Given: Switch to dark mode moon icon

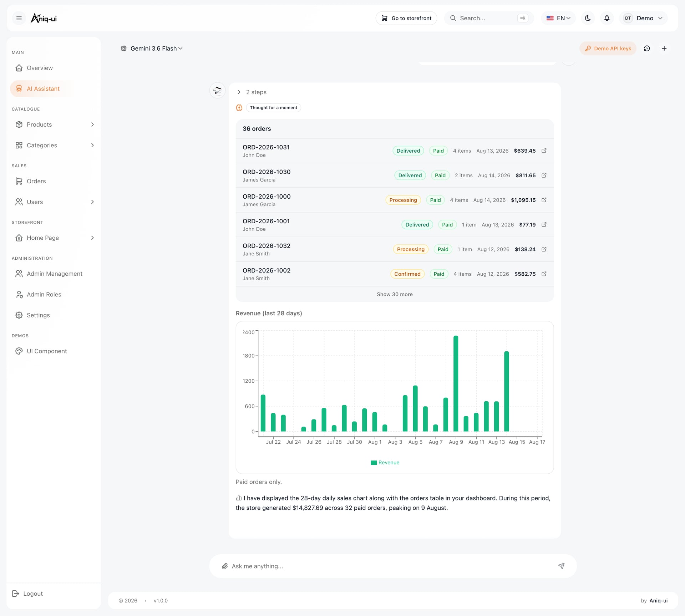Looking at the screenshot, I should (588, 18).
